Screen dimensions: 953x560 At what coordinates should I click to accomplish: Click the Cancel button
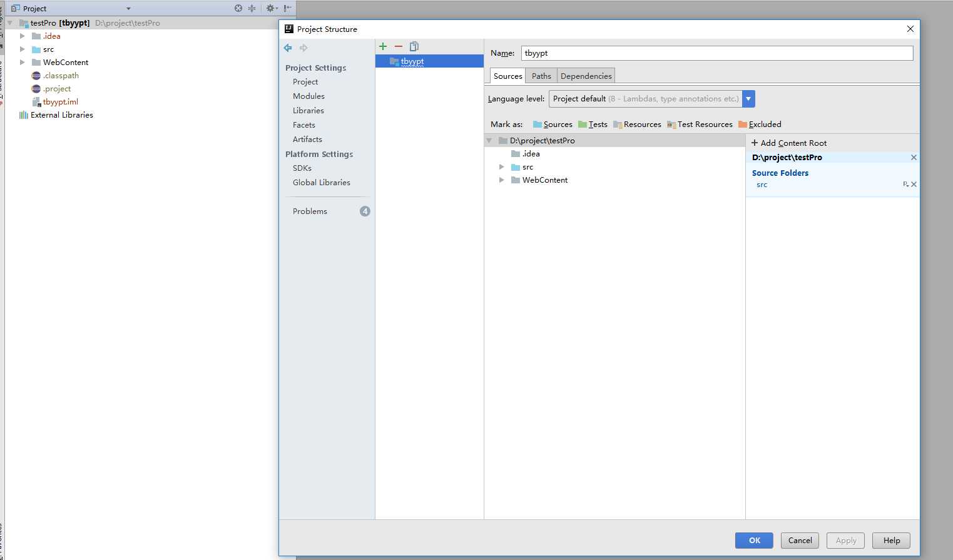pos(800,541)
